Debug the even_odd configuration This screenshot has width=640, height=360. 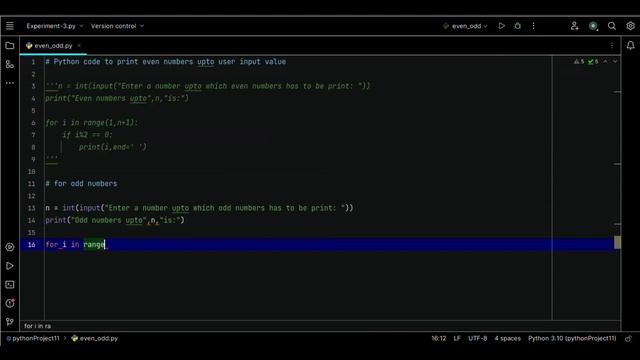(517, 26)
